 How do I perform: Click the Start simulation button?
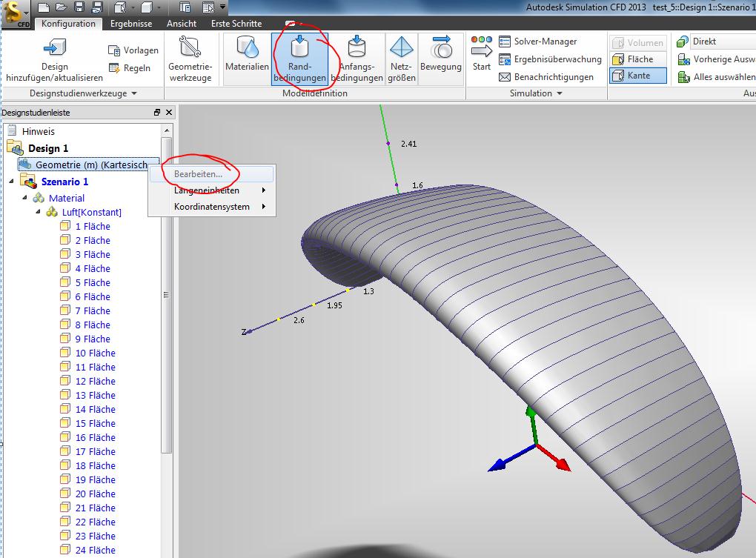(x=482, y=54)
